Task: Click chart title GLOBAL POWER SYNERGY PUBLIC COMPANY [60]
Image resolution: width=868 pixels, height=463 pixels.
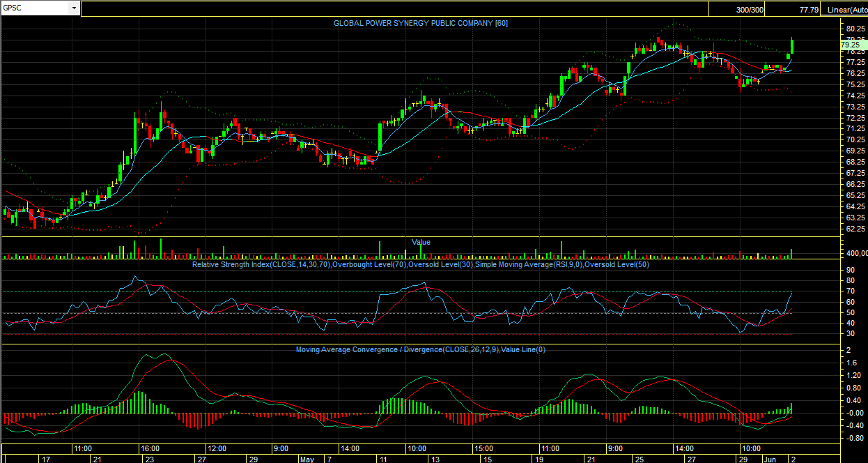Action: pyautogui.click(x=421, y=23)
